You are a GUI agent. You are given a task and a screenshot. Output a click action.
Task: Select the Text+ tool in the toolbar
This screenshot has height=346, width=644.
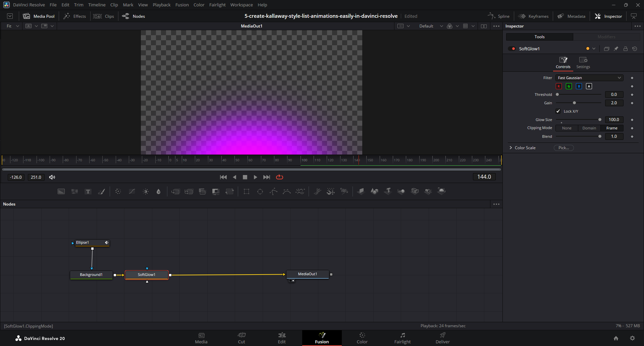88,191
